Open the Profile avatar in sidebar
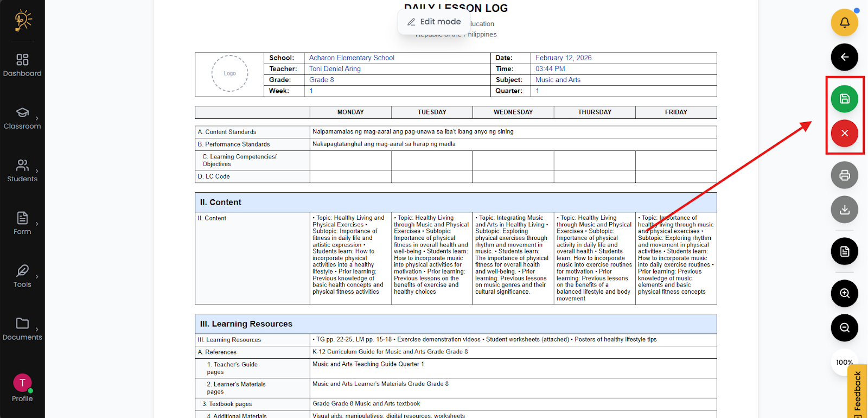 [x=22, y=383]
